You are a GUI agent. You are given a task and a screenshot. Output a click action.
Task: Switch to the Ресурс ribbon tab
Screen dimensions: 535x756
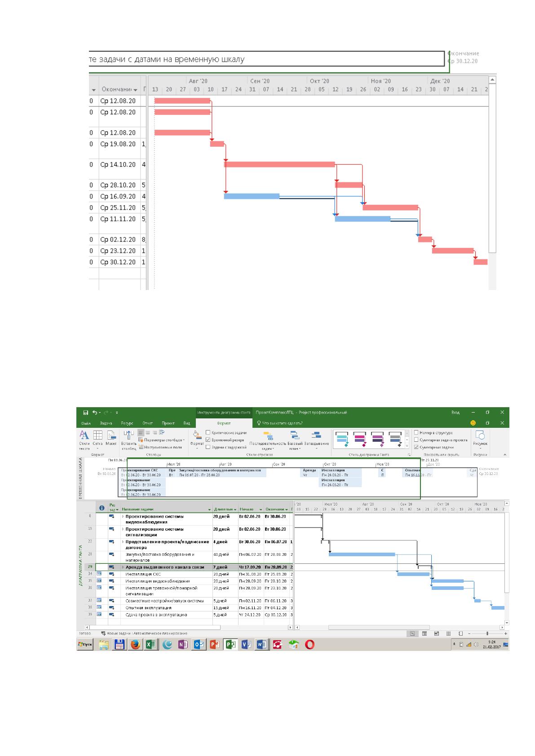tap(127, 423)
